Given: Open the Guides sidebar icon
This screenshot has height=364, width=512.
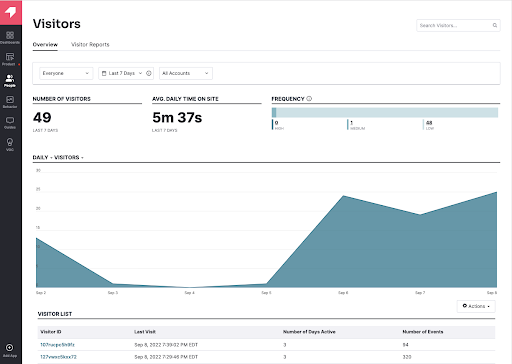Looking at the screenshot, I should point(10,123).
